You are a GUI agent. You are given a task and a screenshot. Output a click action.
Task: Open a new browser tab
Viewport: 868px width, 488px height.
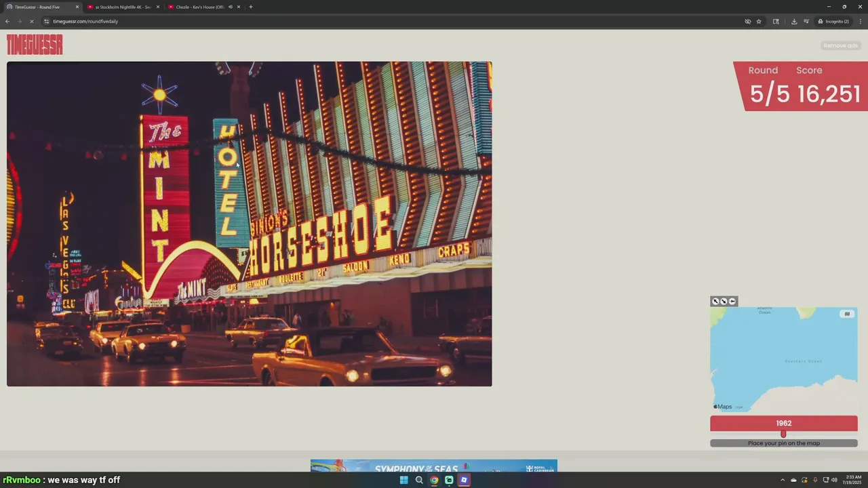tap(251, 7)
